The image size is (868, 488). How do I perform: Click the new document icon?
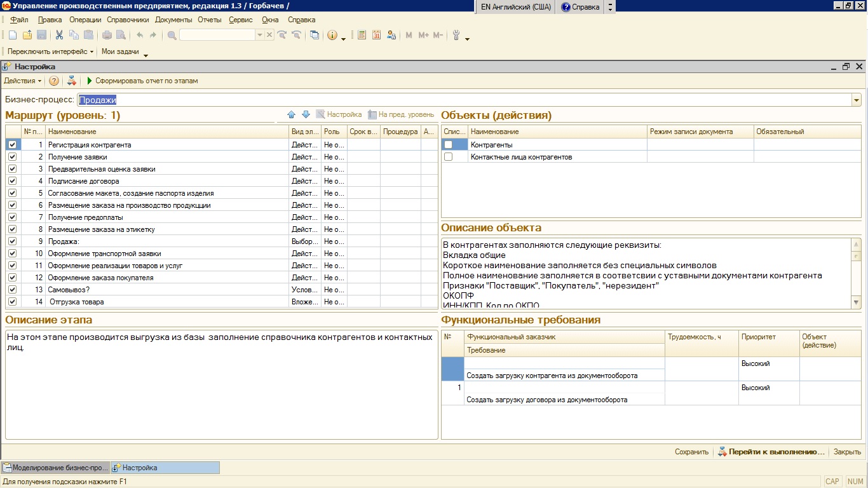13,36
